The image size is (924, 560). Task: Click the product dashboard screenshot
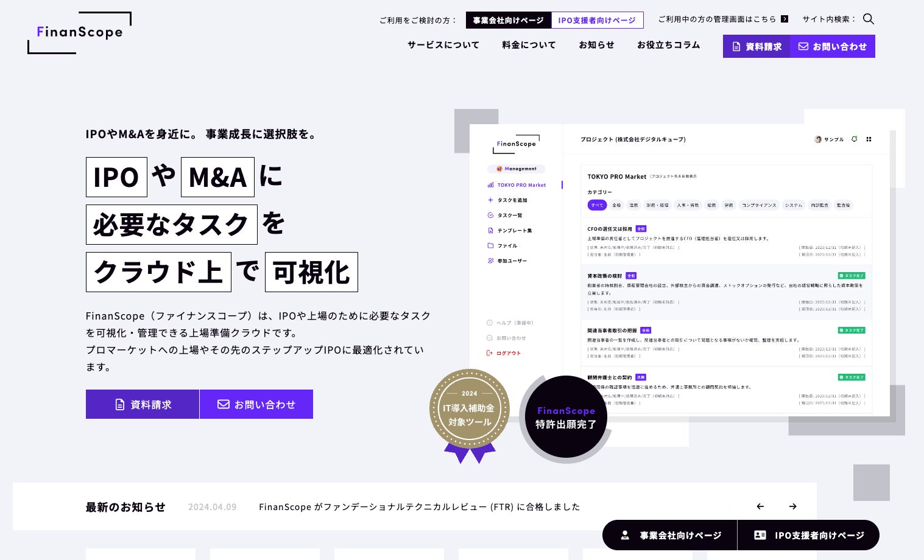click(679, 271)
